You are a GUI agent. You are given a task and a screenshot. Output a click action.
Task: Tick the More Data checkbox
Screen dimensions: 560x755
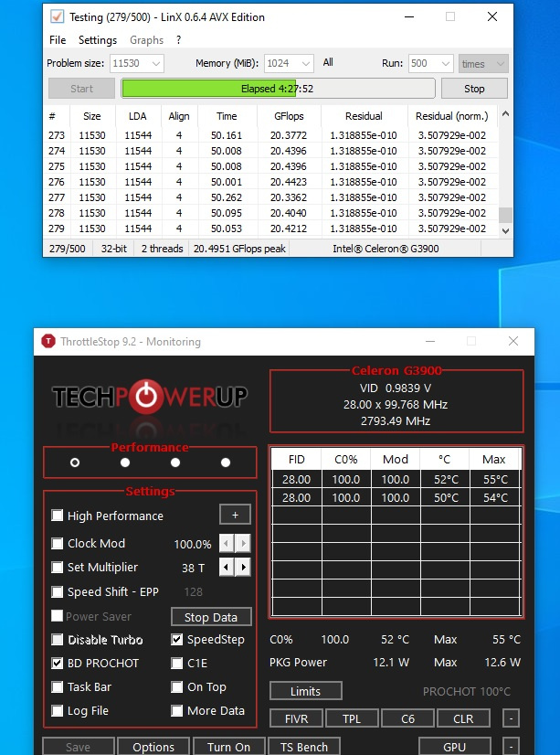click(x=177, y=711)
